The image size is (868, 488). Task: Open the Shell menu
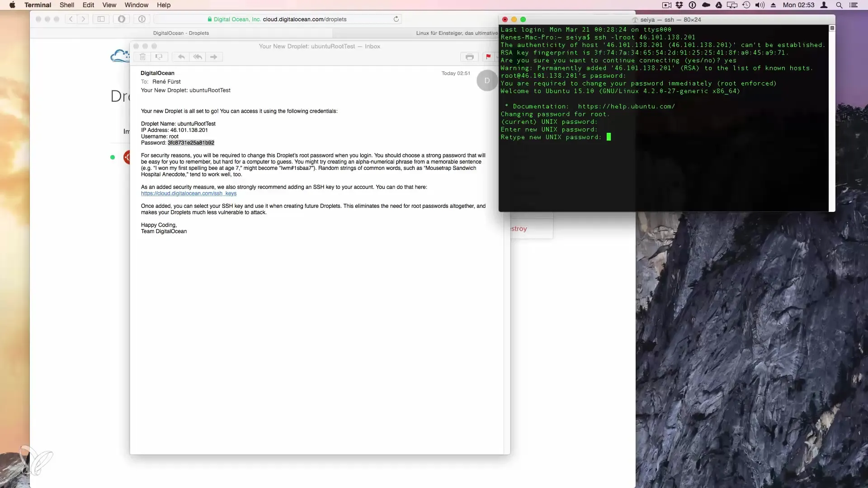67,5
